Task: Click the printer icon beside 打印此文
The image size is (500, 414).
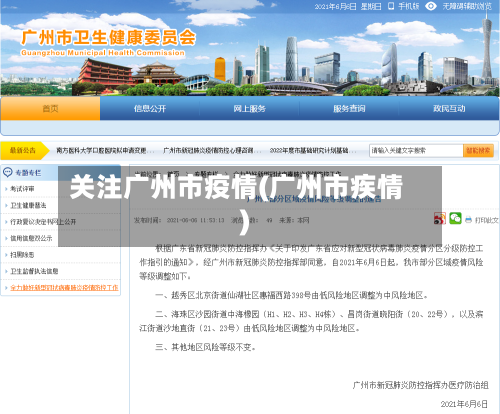Action: click(x=468, y=220)
